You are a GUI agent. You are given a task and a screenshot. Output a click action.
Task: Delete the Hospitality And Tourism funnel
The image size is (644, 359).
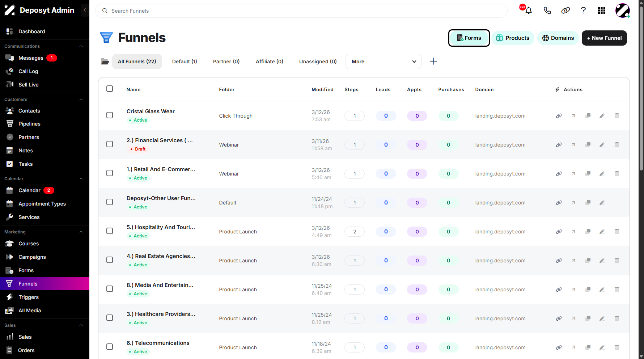(x=617, y=232)
